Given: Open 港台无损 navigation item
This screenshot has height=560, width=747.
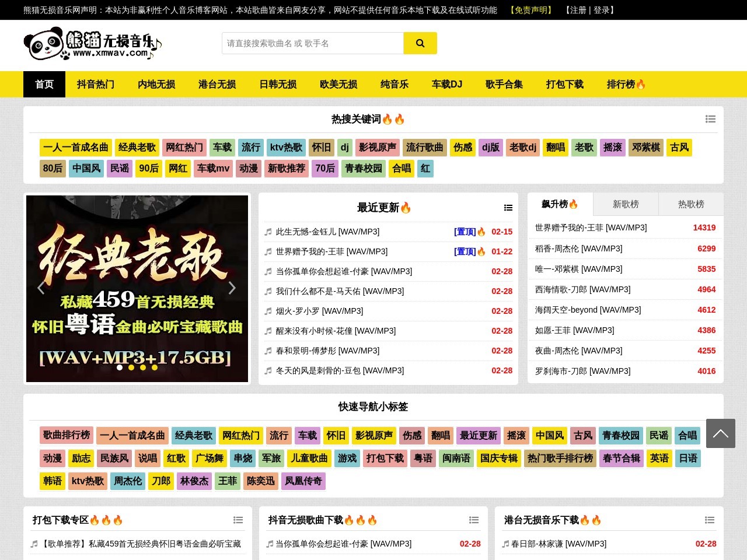Looking at the screenshot, I should pyautogui.click(x=217, y=85).
